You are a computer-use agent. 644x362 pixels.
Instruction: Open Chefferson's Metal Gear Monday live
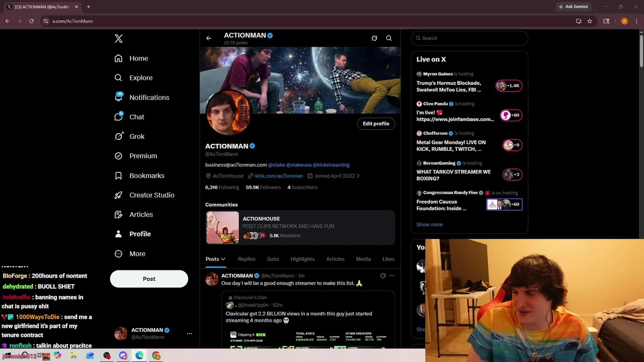pyautogui.click(x=469, y=142)
